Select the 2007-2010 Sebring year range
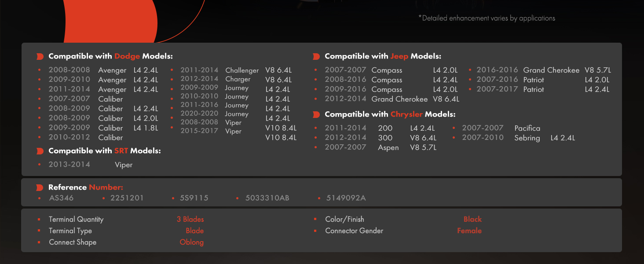The image size is (644, 264). (483, 138)
